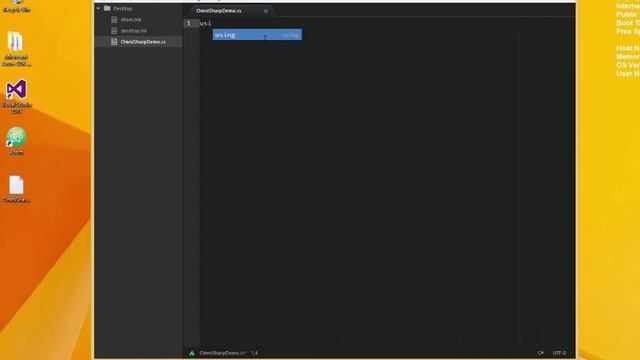Open the UTF-8 encoding selector
This screenshot has height=360, width=640.
[560, 353]
